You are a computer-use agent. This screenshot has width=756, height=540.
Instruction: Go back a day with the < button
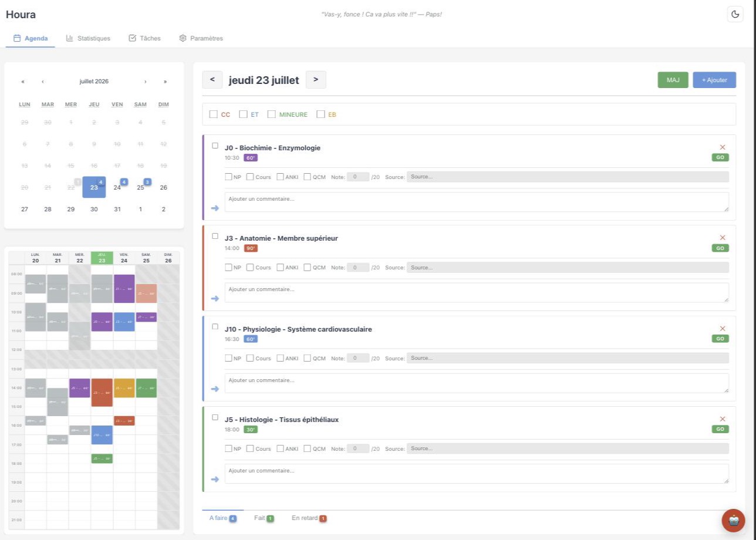[212, 80]
